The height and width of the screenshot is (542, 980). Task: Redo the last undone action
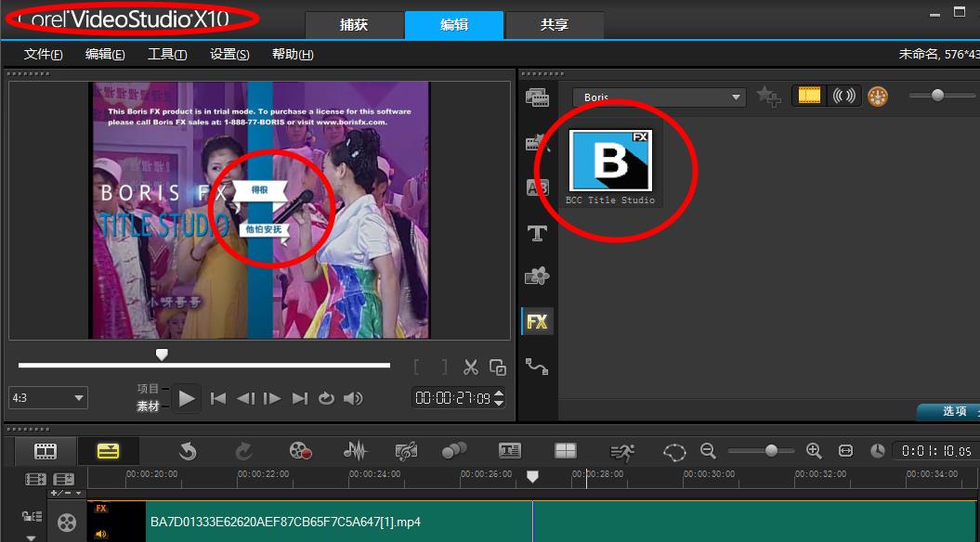[x=243, y=451]
